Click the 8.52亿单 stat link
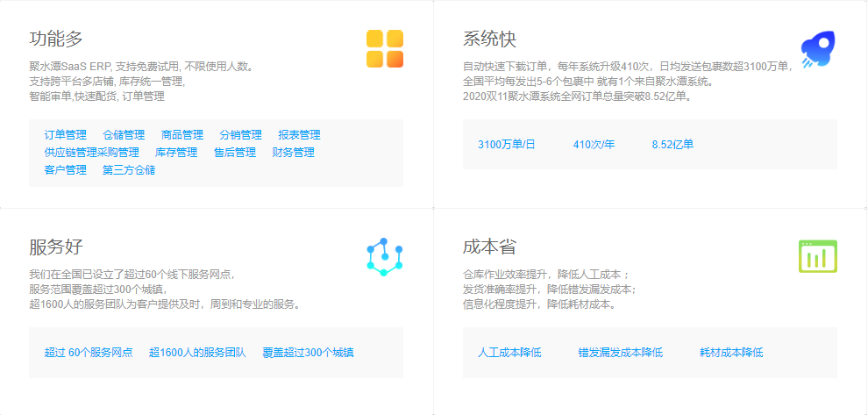 pos(672,145)
